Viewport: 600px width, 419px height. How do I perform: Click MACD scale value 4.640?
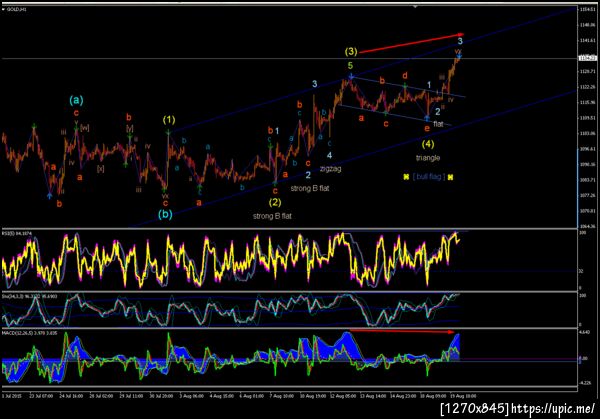click(x=584, y=333)
